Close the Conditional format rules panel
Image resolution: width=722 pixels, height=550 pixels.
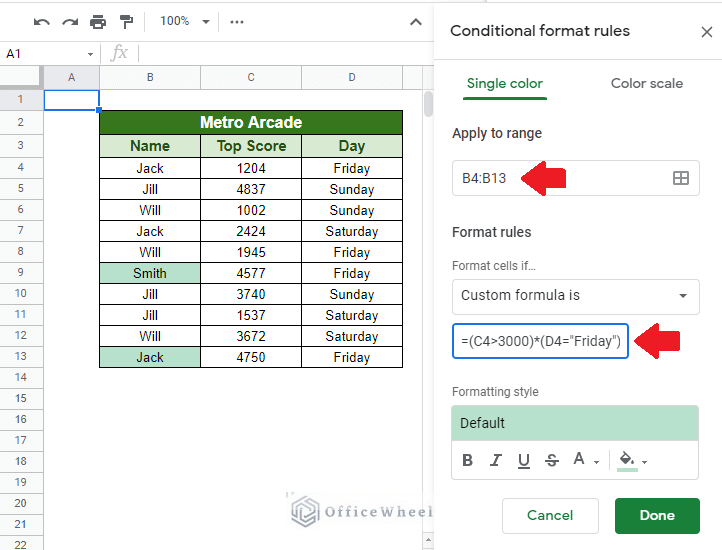(x=706, y=32)
